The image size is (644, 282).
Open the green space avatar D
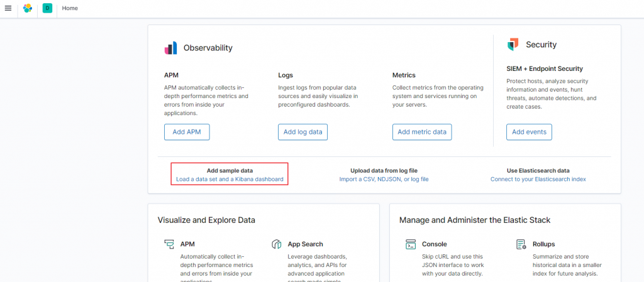[x=47, y=8]
